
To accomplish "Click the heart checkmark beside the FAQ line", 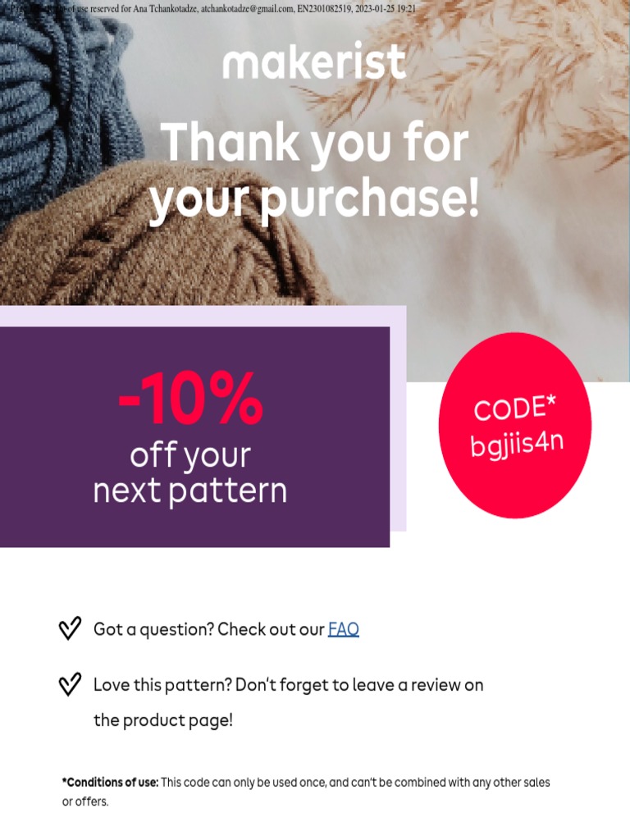I will (70, 629).
